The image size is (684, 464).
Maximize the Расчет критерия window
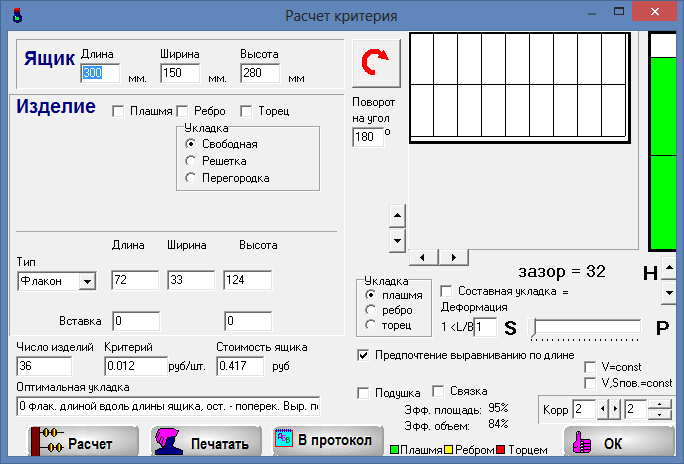[x=619, y=12]
